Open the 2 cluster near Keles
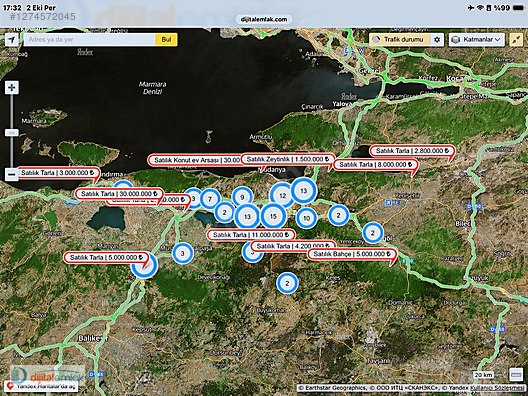528x396 pixels. tap(287, 283)
